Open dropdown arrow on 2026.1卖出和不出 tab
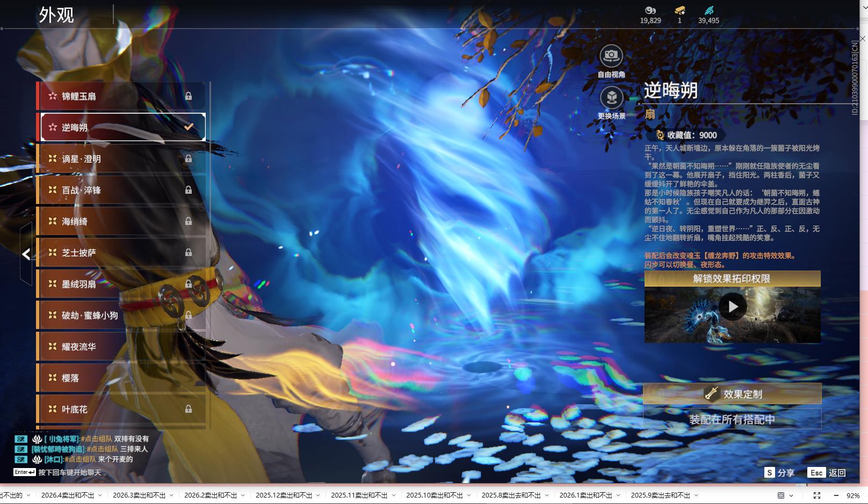 pyautogui.click(x=618, y=495)
